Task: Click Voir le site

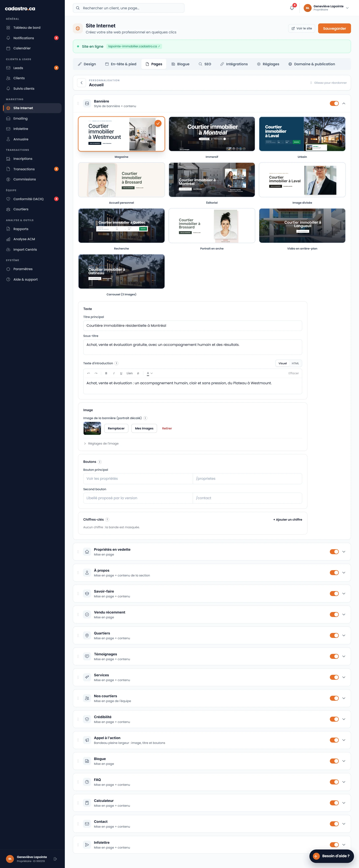Action: click(x=302, y=28)
